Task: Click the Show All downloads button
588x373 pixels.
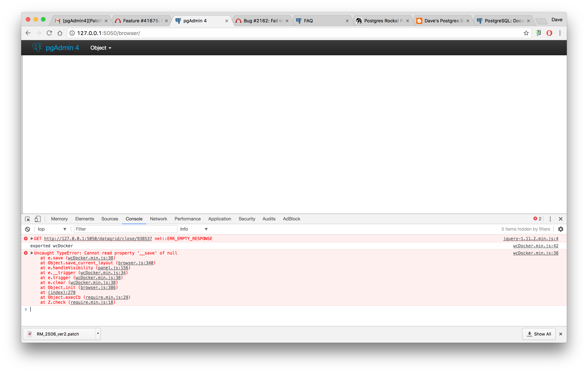Action: [x=539, y=334]
